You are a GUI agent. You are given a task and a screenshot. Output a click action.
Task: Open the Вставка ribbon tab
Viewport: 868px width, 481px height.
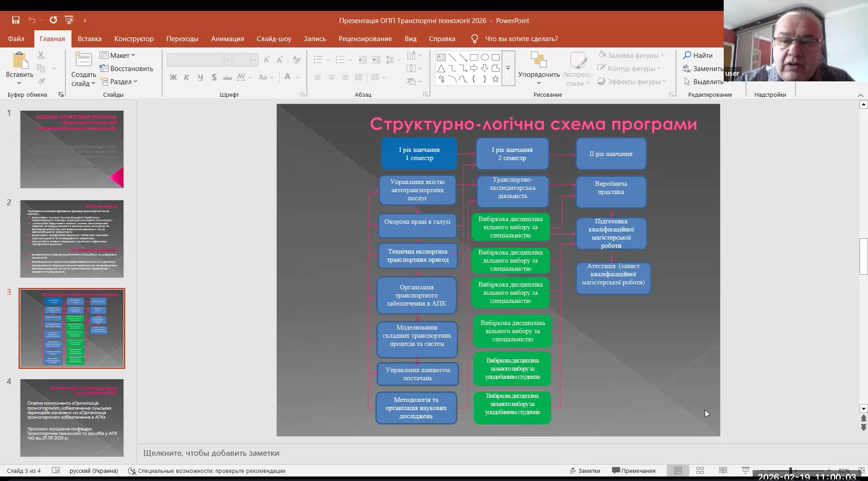90,39
